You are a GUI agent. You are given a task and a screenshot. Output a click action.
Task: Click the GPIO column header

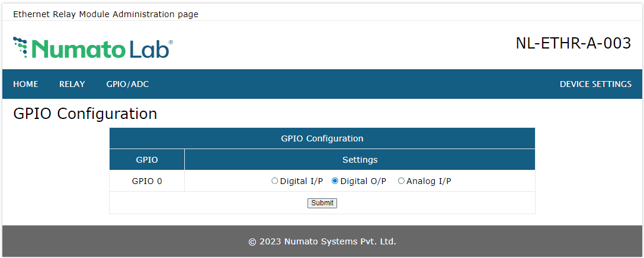147,160
